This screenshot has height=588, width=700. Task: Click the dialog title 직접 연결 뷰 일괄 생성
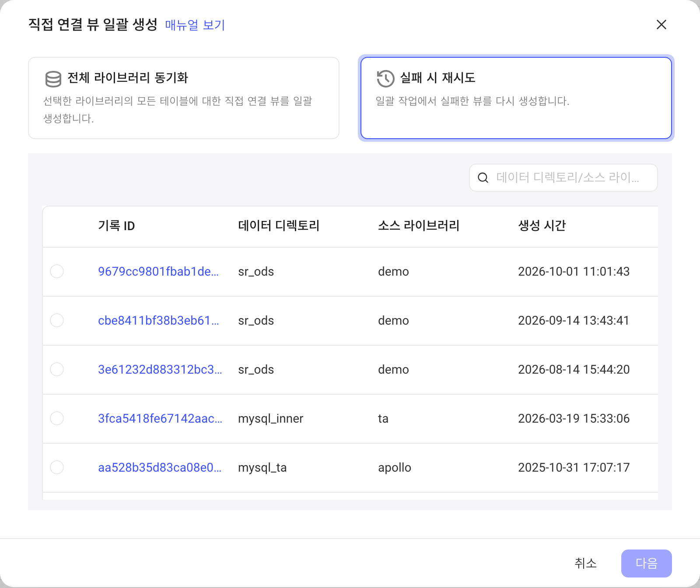[93, 24]
